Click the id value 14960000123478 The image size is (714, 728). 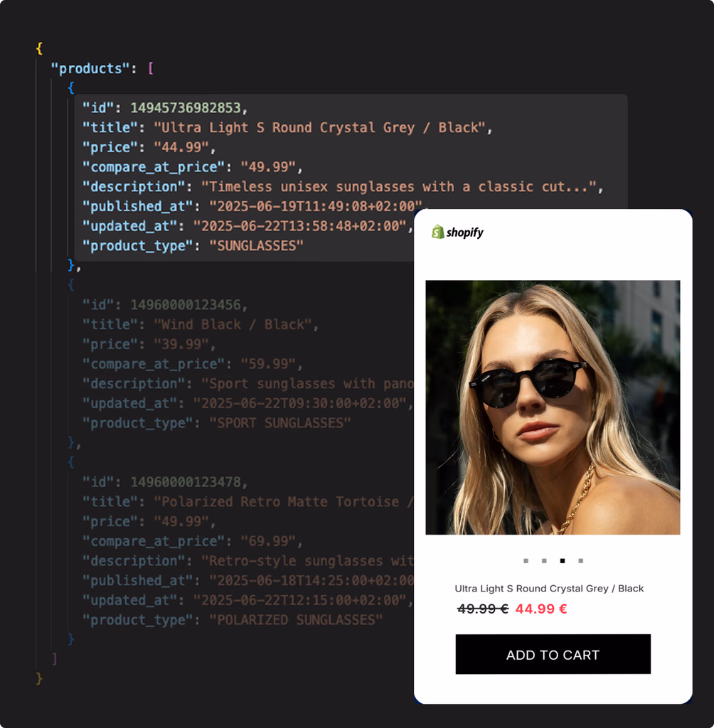click(x=186, y=482)
